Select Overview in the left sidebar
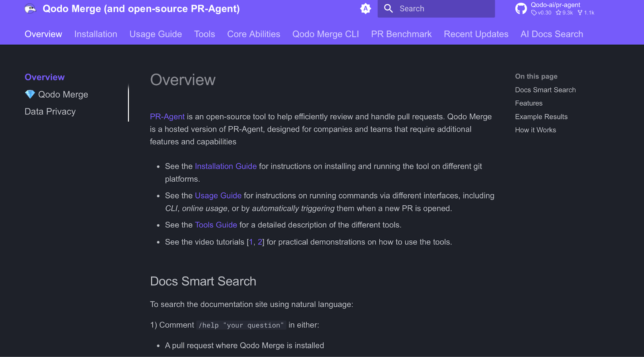Image resolution: width=644 pixels, height=357 pixels. (45, 77)
